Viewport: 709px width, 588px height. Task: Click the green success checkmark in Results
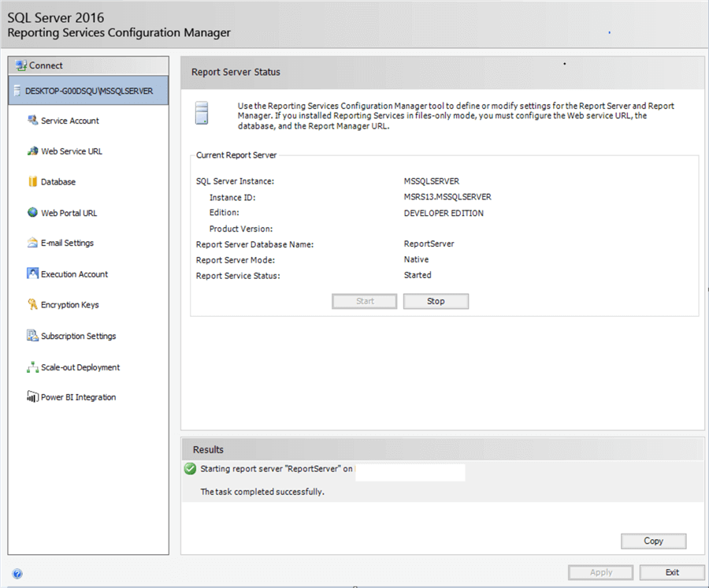point(190,468)
